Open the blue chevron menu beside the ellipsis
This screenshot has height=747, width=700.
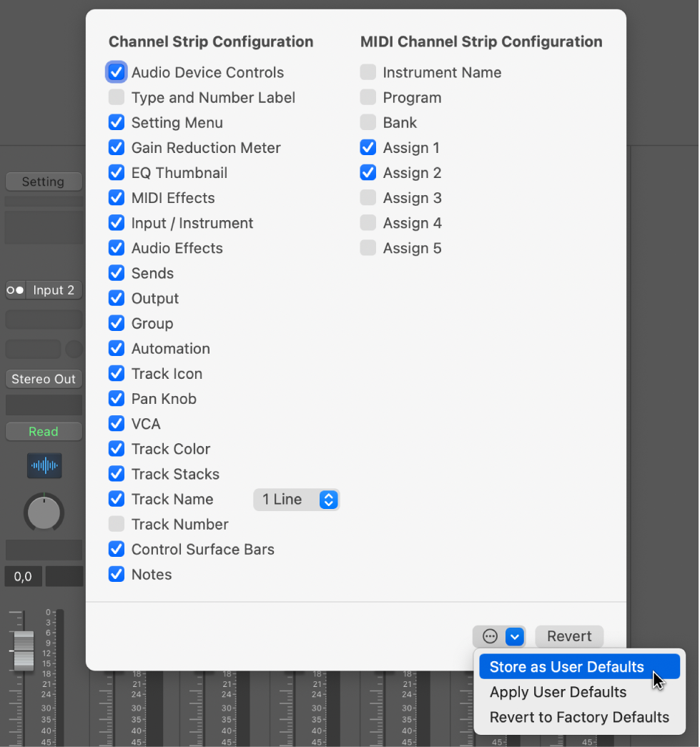[514, 636]
